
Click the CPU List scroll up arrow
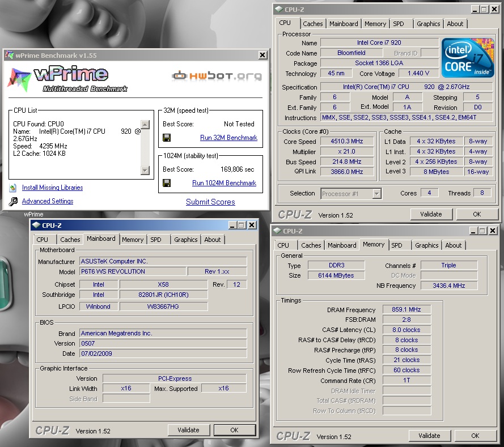pyautogui.click(x=145, y=125)
